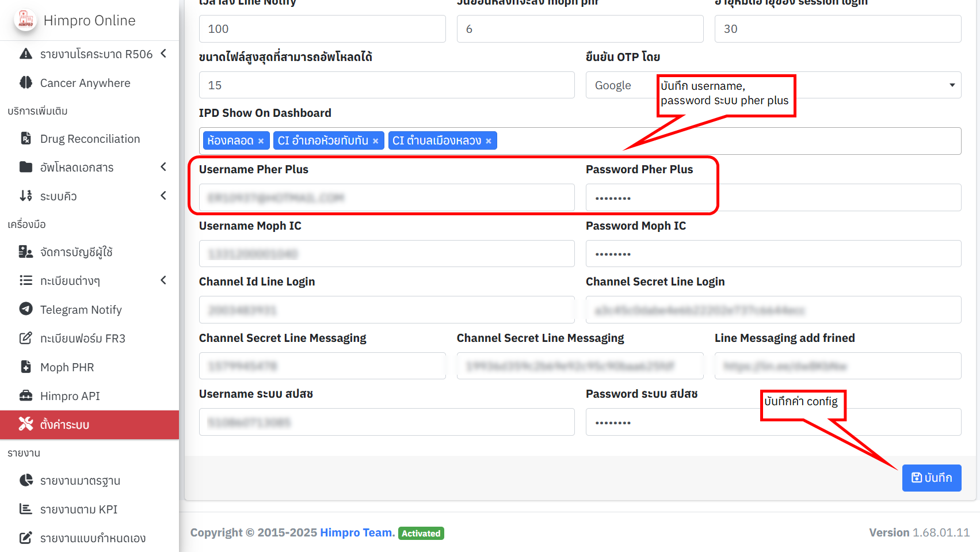Click the ตั้งค่าระบบ wrench icon
Screen dimensions: 980x552
pyautogui.click(x=26, y=424)
